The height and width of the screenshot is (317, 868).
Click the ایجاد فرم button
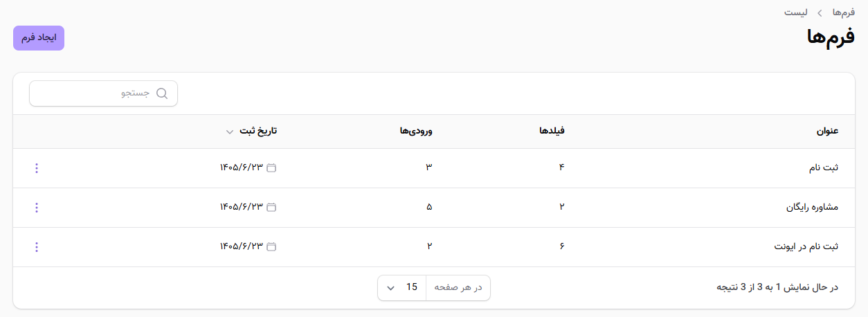[39, 38]
